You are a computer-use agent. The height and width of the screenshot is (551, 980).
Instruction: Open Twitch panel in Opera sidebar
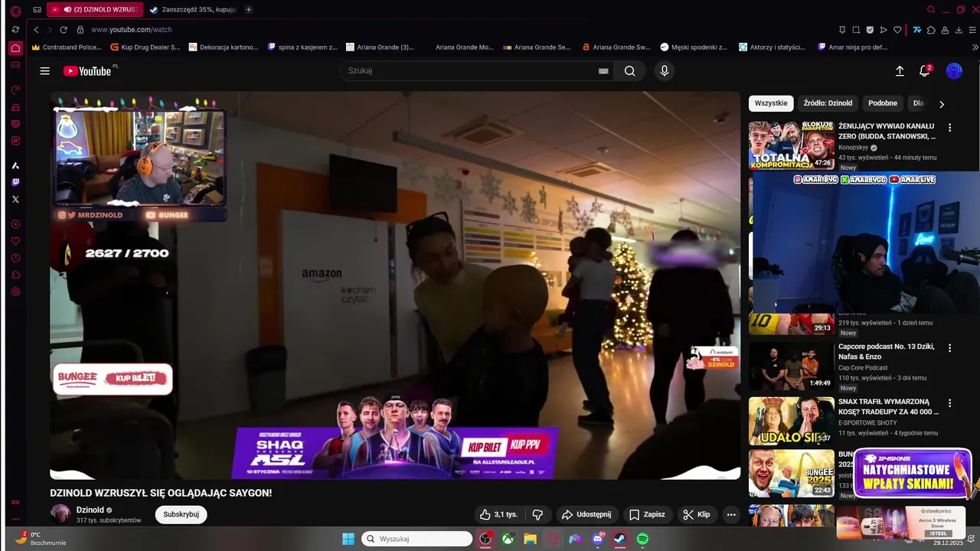click(15, 182)
